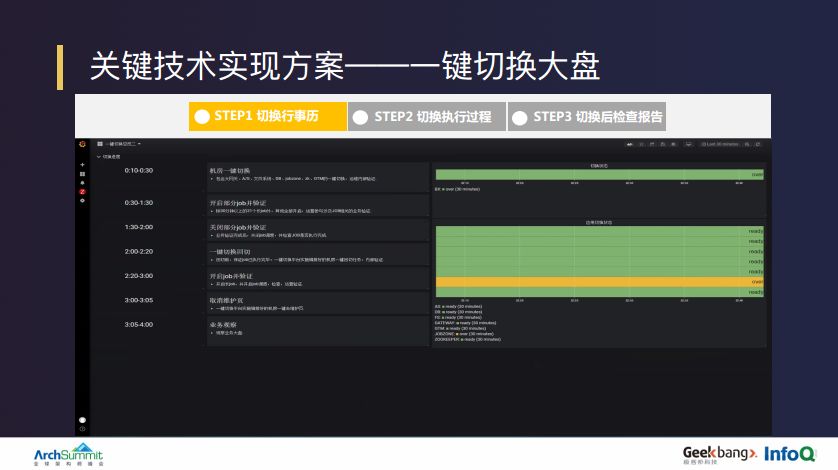Viewport: 838px width, 470px height.
Task: Click the 2:20-3:00 time slot
Action: [x=139, y=276]
